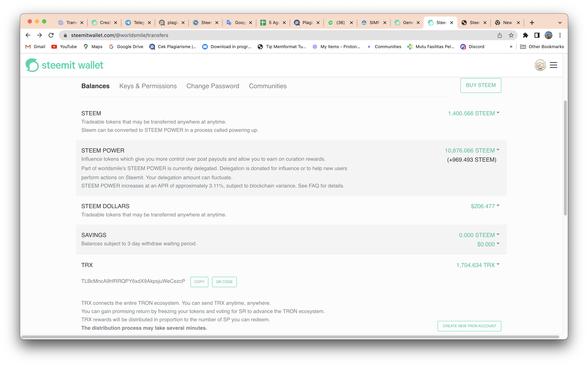Click the steemit wallet logo
588x366 pixels.
click(x=64, y=65)
